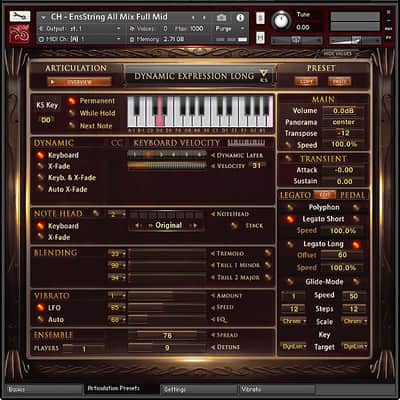This screenshot has height=400, width=400.
Task: Select Keyb. & X-Fade dynamic mode
Action: click(40, 177)
